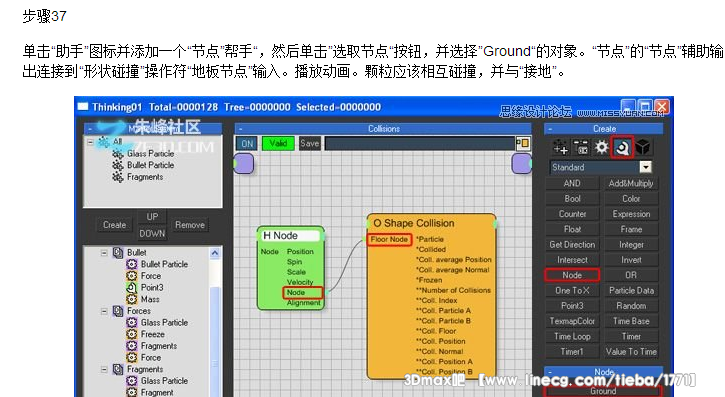Click the helper icon beside Point3
Viewport: 725px width, 397px height.
pos(132,287)
